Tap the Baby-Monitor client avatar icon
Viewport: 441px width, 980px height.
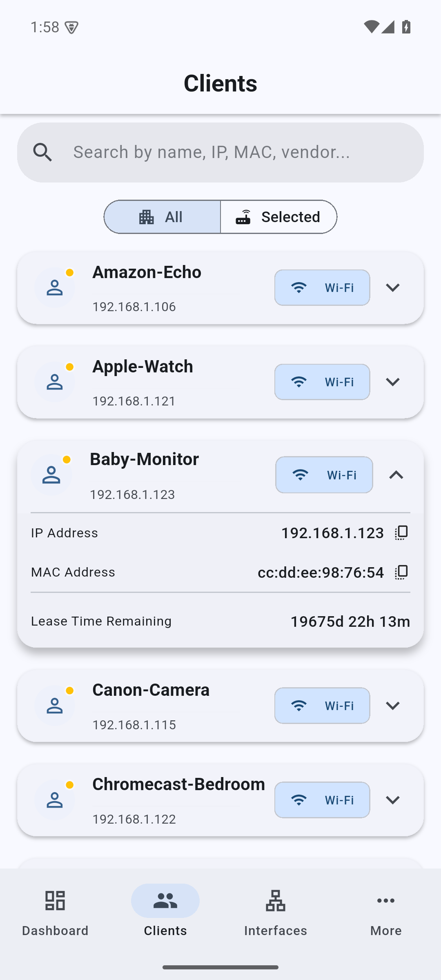(51, 475)
